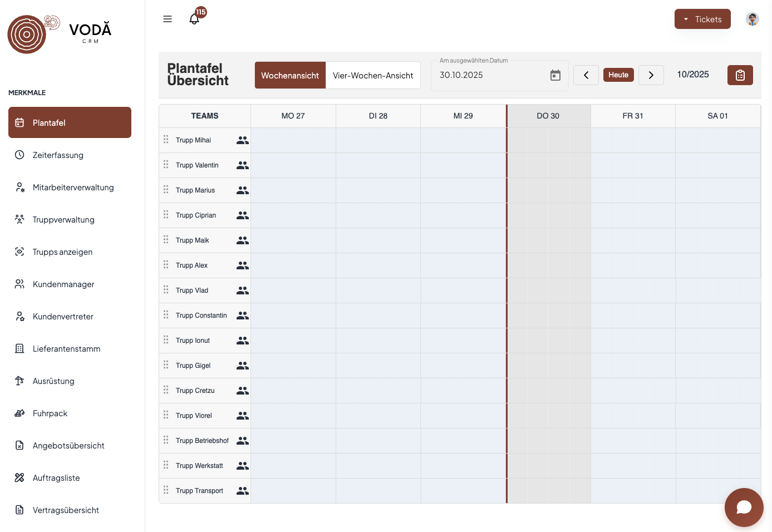
Task: Click the drag handle of Trupp Vlad
Action: tap(166, 290)
